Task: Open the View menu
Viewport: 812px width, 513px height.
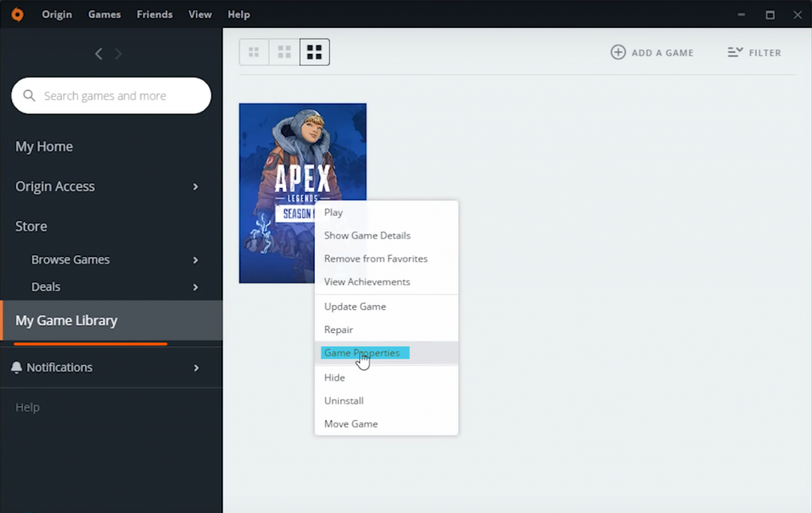Action: 200,13
